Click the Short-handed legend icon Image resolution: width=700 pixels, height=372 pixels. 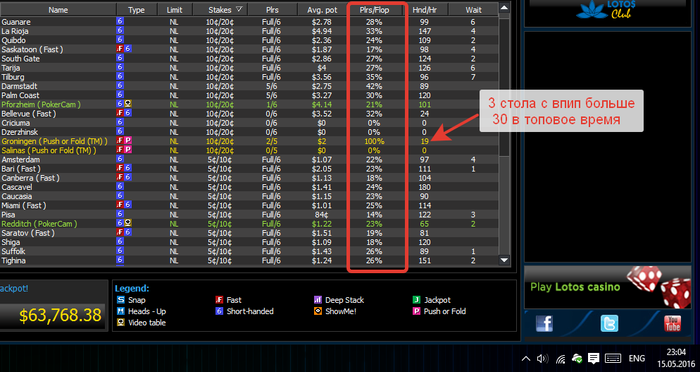tap(219, 311)
